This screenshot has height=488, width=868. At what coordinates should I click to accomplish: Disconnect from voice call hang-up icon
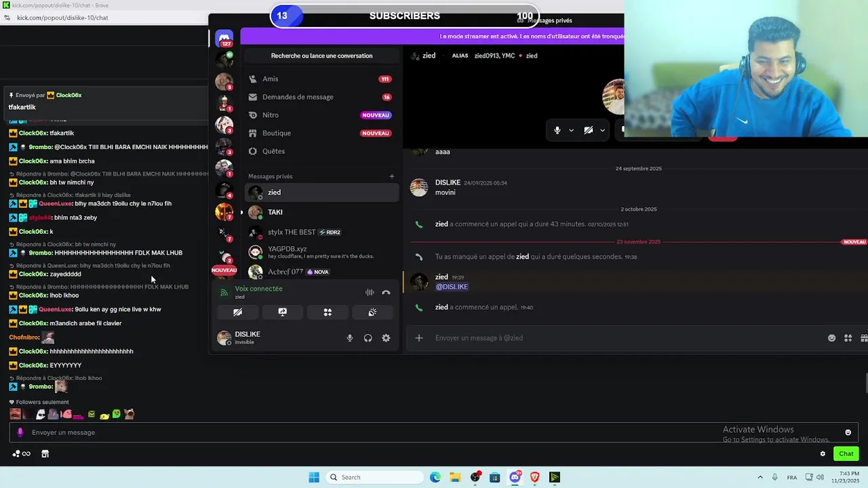pos(386,292)
